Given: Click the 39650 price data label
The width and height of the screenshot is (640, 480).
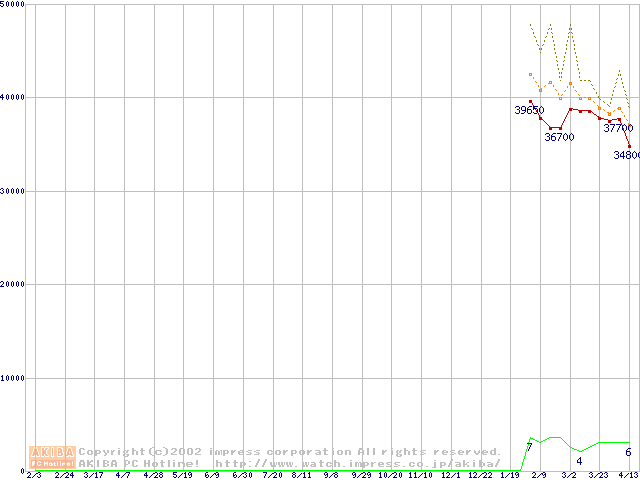Looking at the screenshot, I should 529,110.
